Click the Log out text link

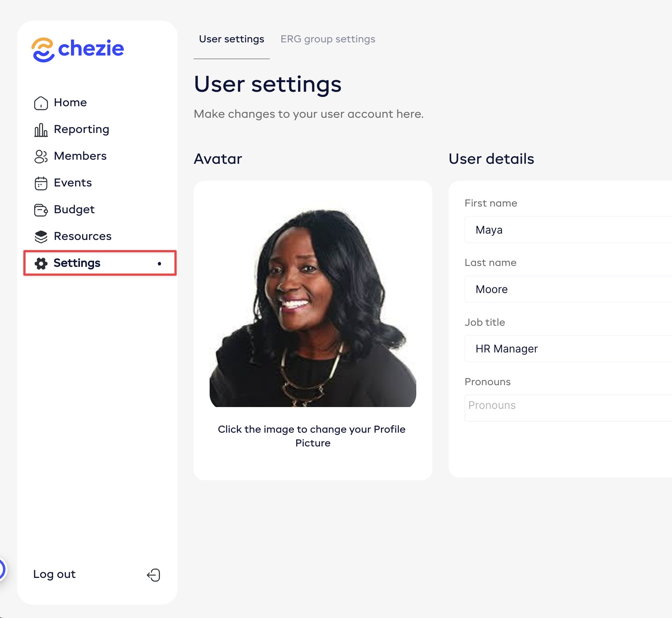coord(54,574)
